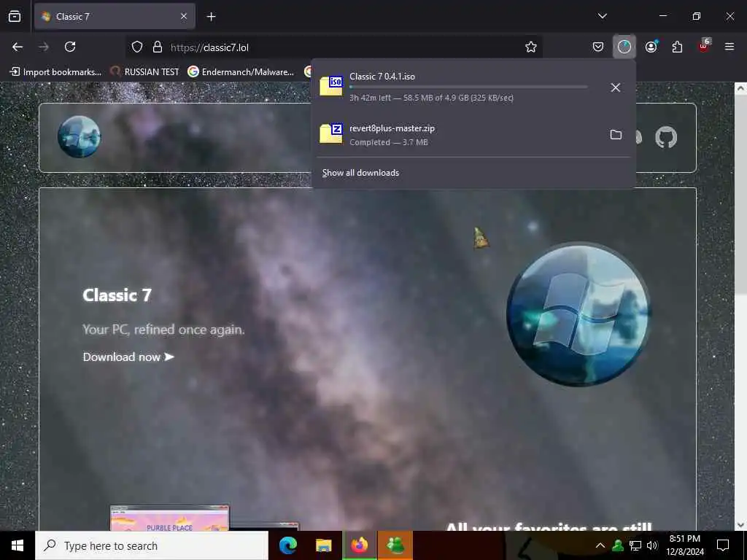Open the volume speaker tray icon
The width and height of the screenshot is (747, 560).
pyautogui.click(x=652, y=545)
